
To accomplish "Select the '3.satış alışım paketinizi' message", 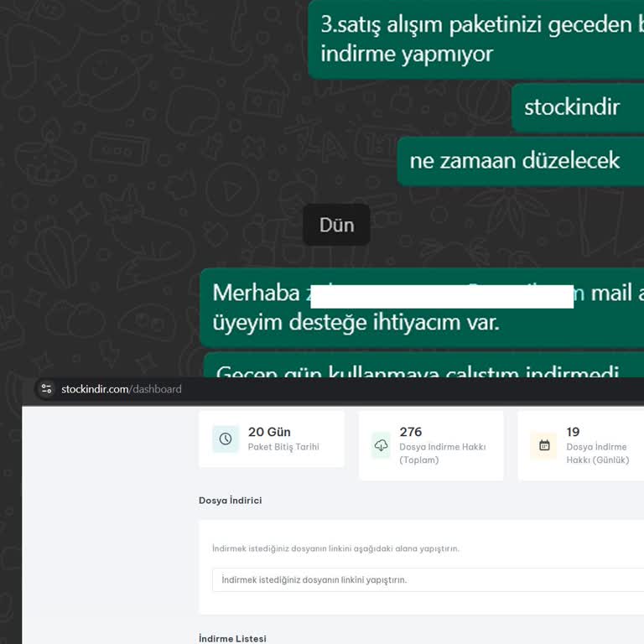I will coord(476,39).
